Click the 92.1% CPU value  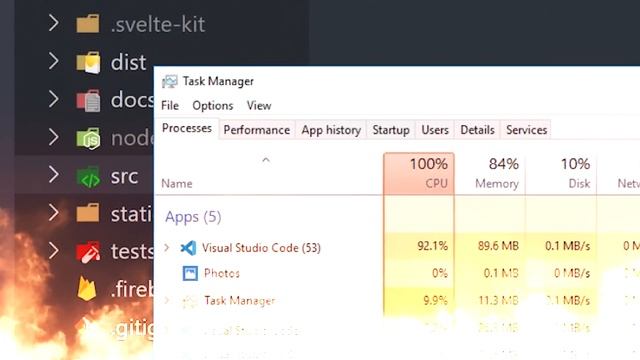point(432,246)
